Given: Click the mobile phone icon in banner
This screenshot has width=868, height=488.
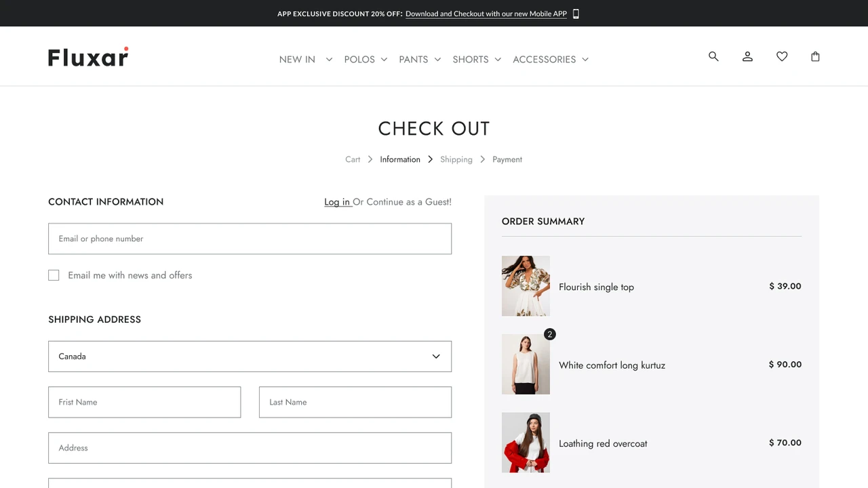Looking at the screenshot, I should coord(576,14).
